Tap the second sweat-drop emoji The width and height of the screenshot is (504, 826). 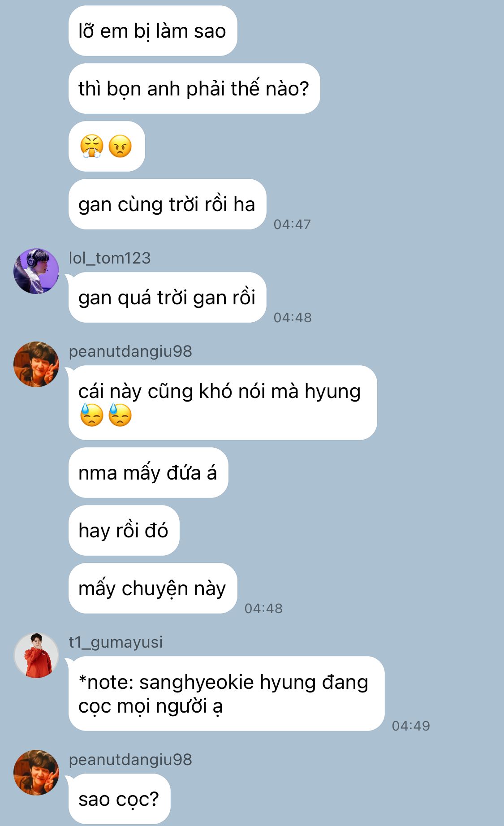(120, 415)
